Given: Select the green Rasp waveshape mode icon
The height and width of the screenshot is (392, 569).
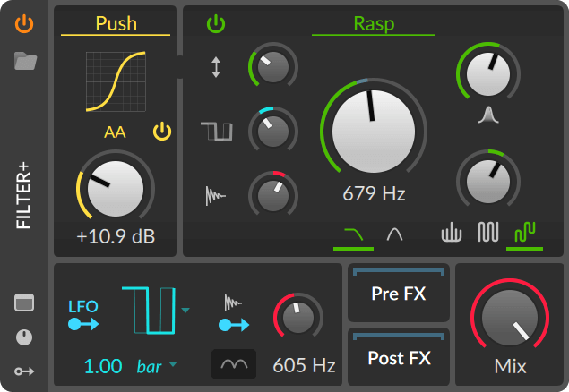Looking at the screenshot, I should 524,234.
